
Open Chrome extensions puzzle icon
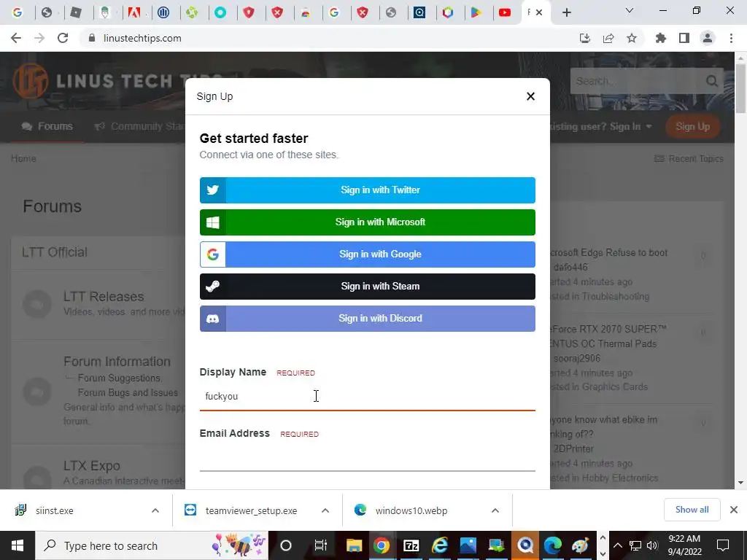(x=660, y=38)
